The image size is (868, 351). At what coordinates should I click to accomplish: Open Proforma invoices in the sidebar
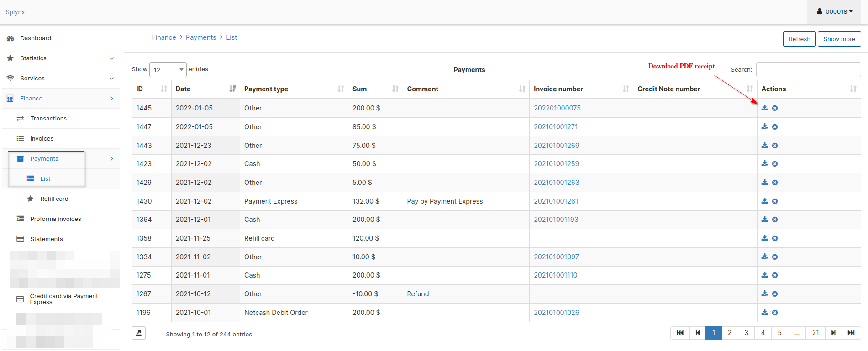point(56,219)
